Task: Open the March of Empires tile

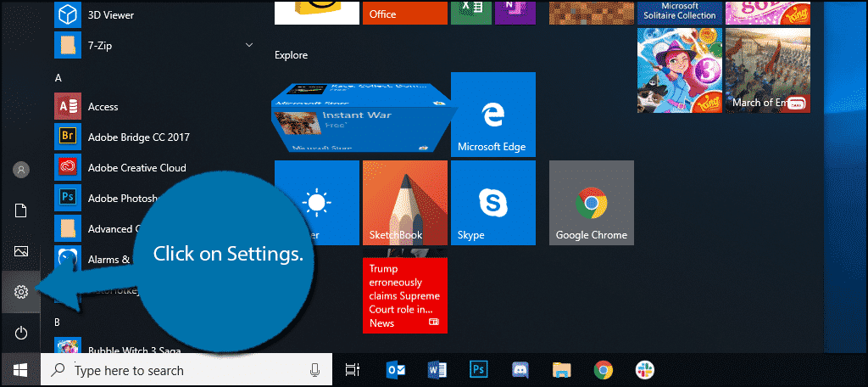Action: (x=768, y=71)
